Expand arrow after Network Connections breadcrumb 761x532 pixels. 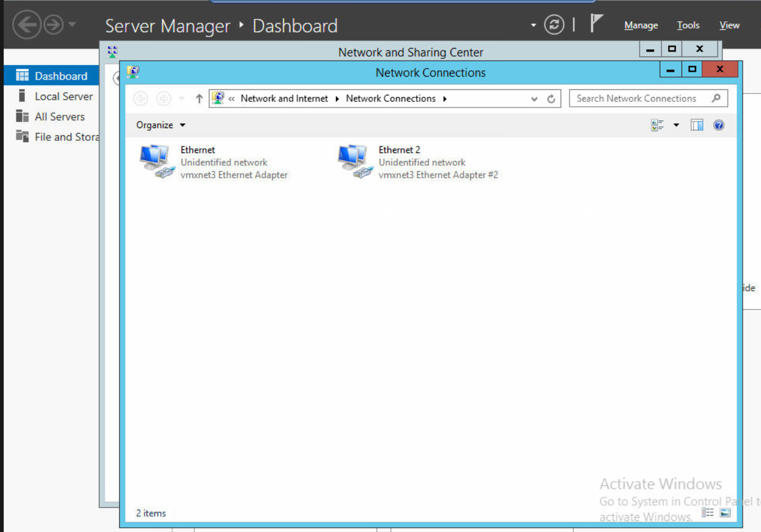click(445, 98)
